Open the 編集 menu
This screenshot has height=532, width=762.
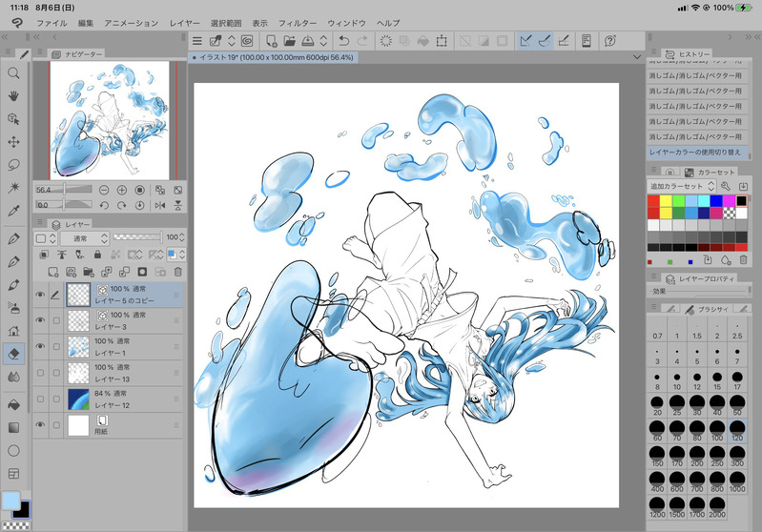tap(86, 23)
